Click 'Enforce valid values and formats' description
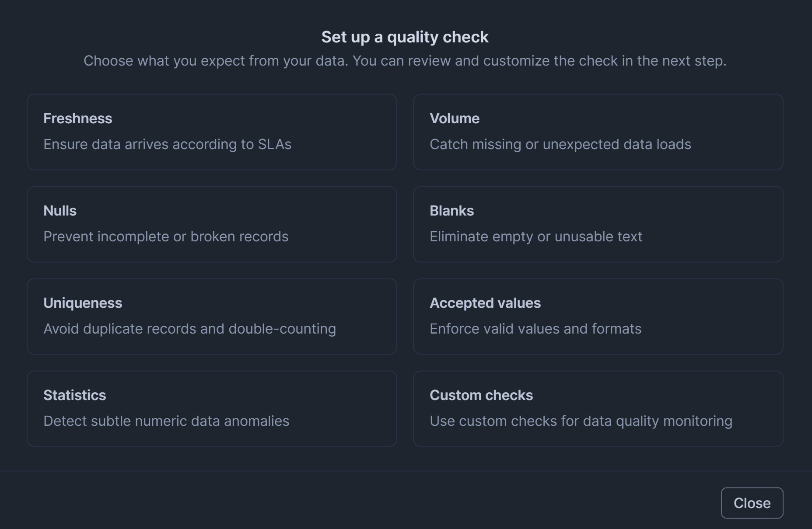812x529 pixels. pyautogui.click(x=535, y=329)
